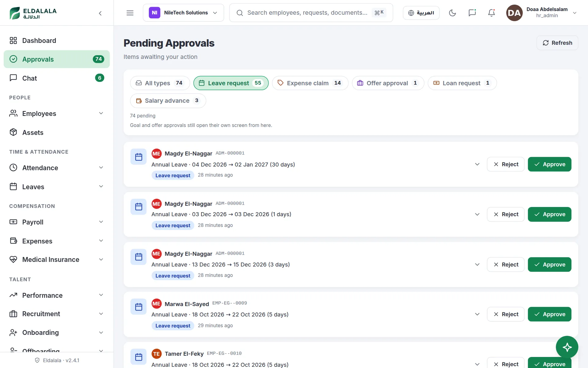
Task: Open the AI assistant sparkle button
Action: [x=567, y=347]
